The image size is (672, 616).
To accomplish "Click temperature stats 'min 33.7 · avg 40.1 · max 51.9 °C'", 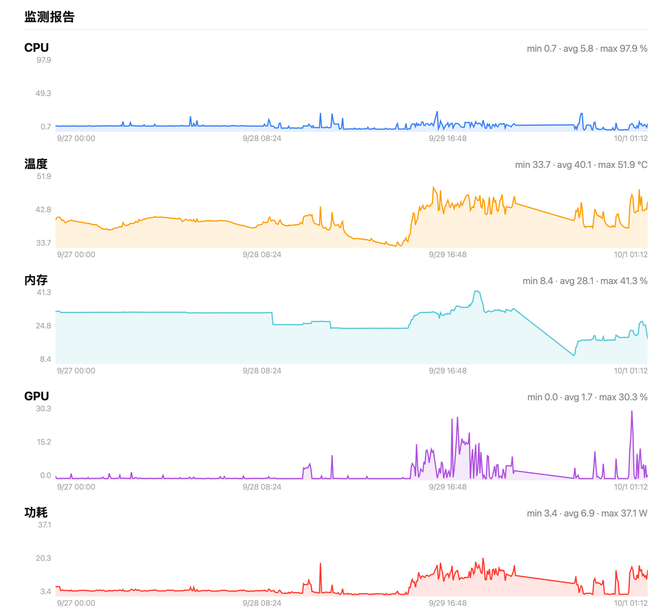I will tap(581, 165).
